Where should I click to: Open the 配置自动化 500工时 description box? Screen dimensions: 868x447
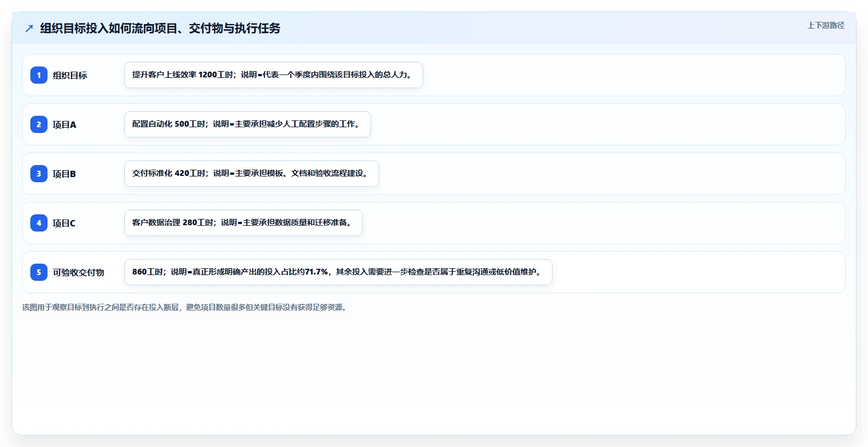[x=247, y=124]
